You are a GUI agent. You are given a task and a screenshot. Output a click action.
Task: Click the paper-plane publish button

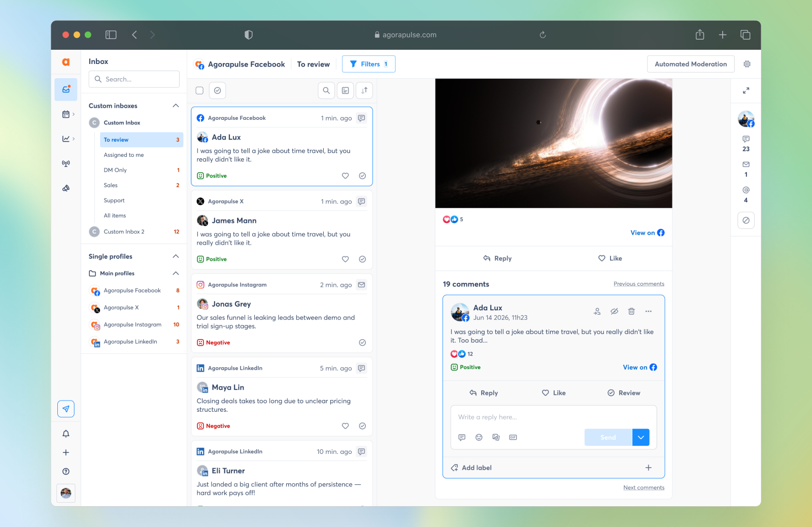(66, 409)
